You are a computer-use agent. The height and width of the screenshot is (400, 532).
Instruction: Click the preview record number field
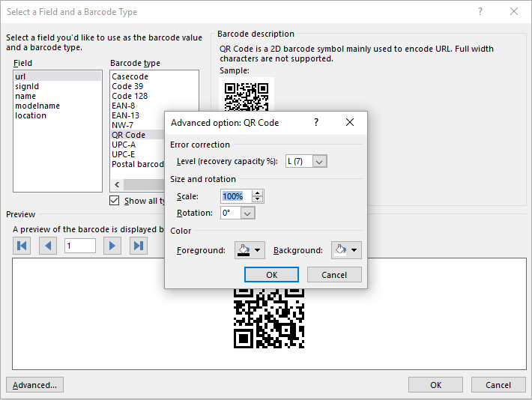coord(80,246)
